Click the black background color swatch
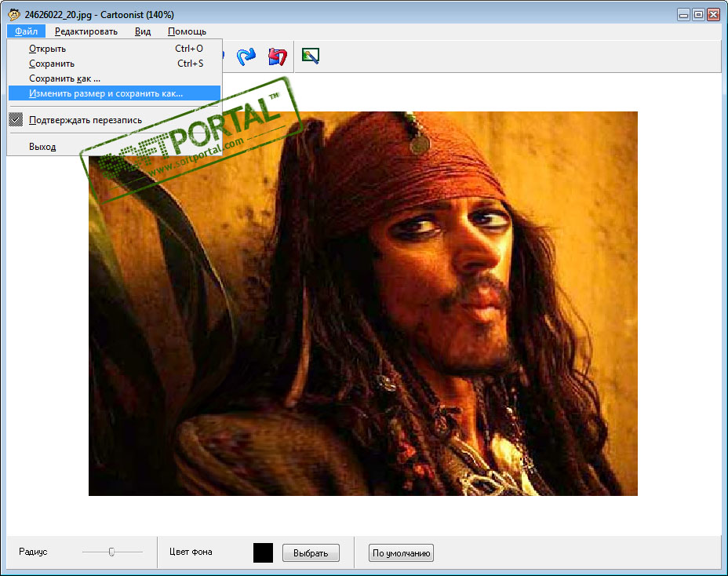The height and width of the screenshot is (576, 728). [263, 552]
